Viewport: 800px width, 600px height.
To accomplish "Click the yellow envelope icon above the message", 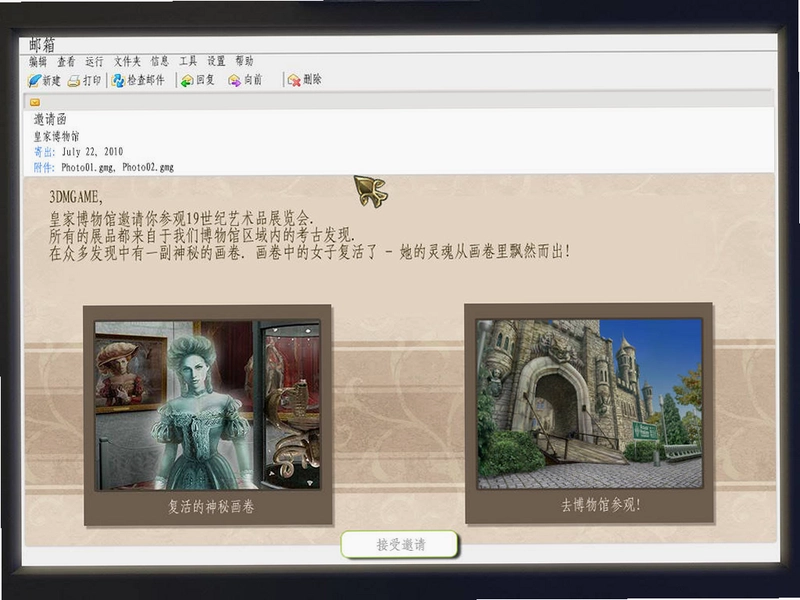I will click(35, 103).
